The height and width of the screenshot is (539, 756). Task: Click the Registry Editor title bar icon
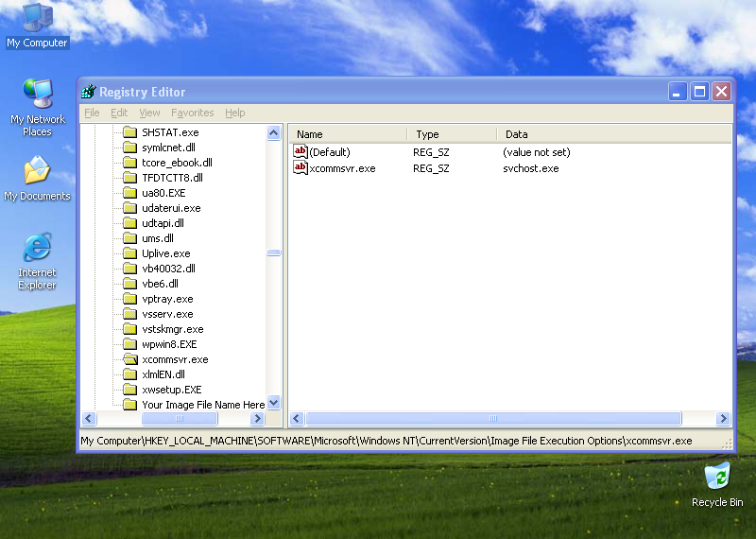pos(89,92)
